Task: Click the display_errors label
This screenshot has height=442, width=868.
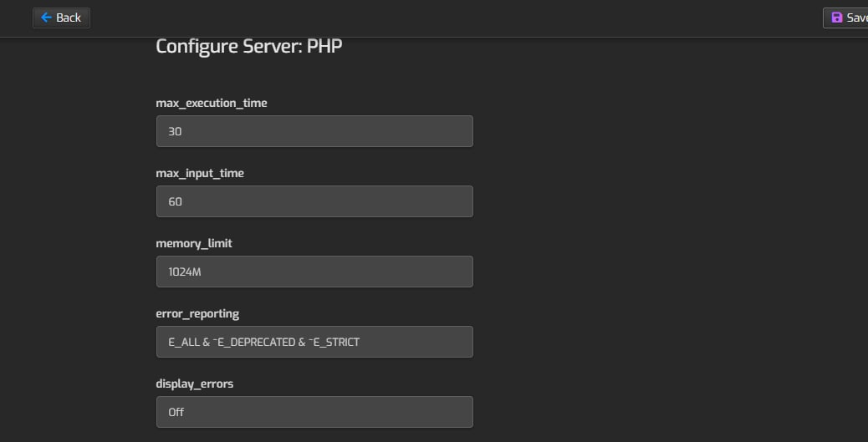Action: tap(194, 384)
